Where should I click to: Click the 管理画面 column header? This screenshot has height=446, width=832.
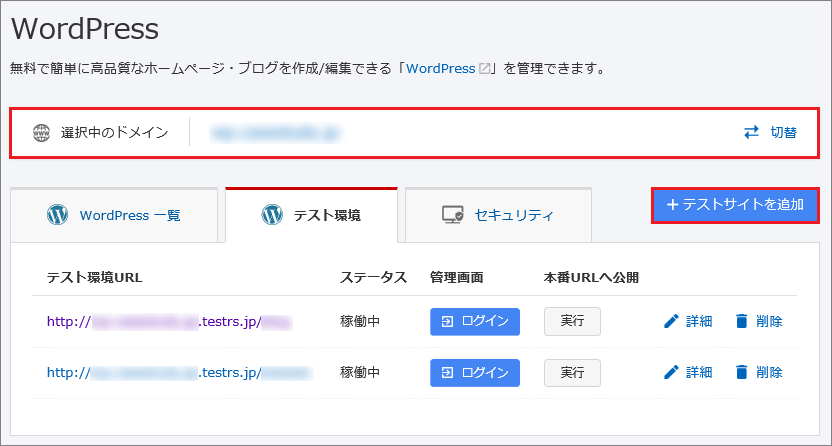[x=456, y=277]
